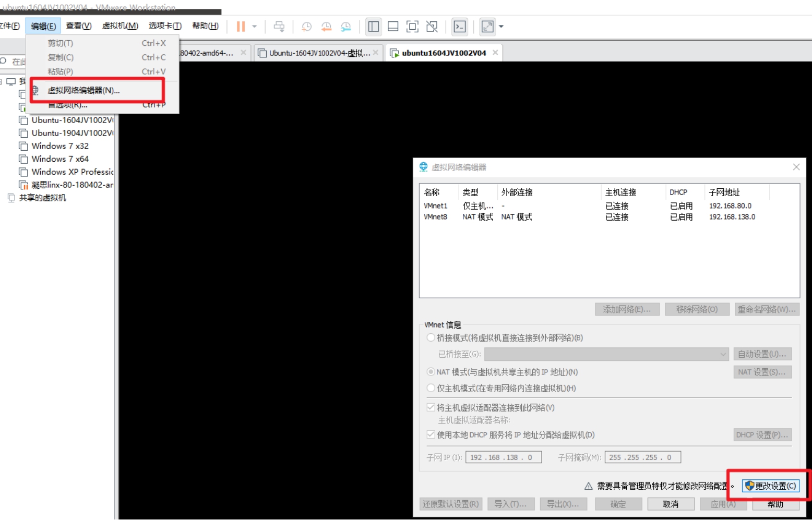Click the 子网 IP input field
Viewport: 812px width, 520px height.
504,457
